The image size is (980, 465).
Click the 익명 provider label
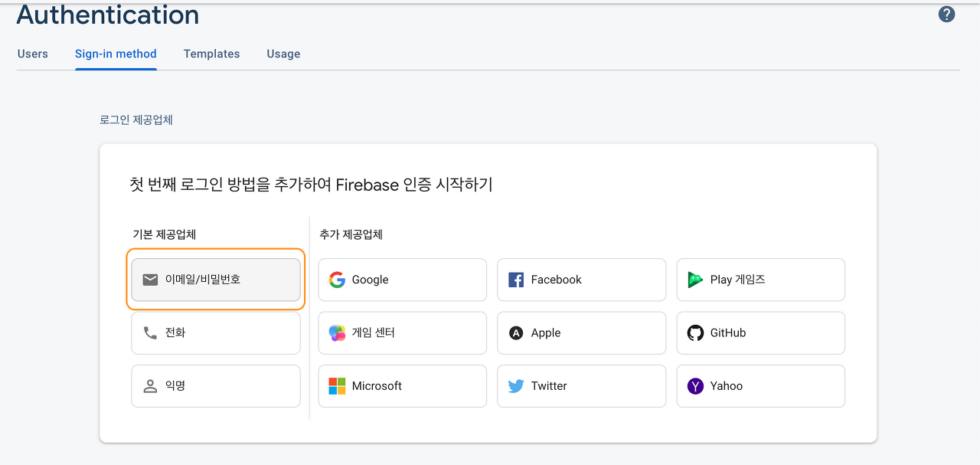pyautogui.click(x=175, y=386)
